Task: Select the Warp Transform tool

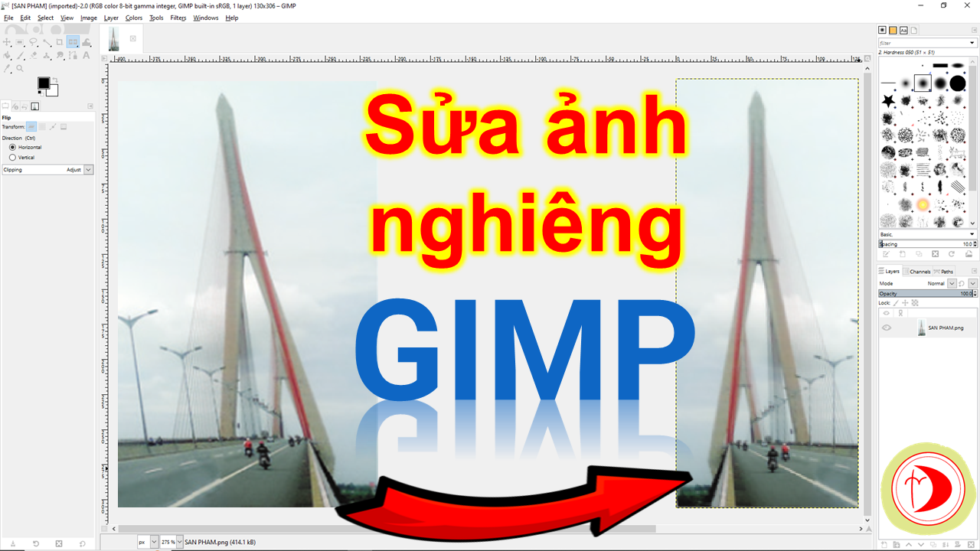Action: click(x=86, y=42)
